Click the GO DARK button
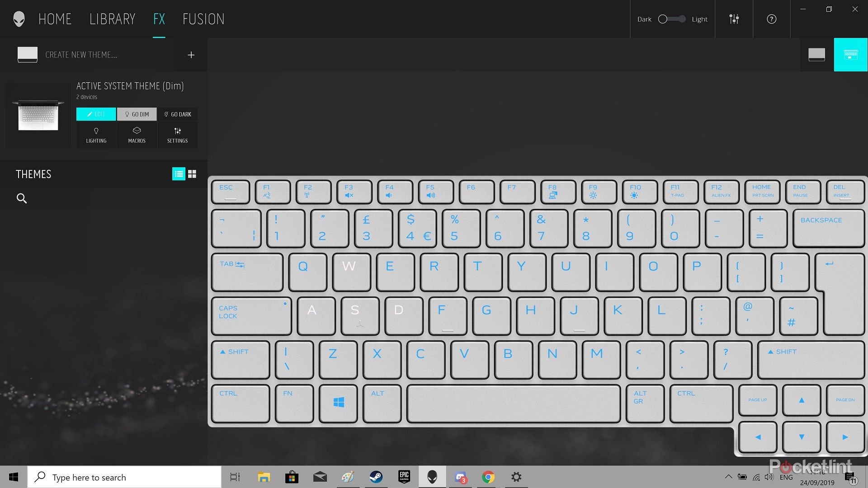 [178, 114]
